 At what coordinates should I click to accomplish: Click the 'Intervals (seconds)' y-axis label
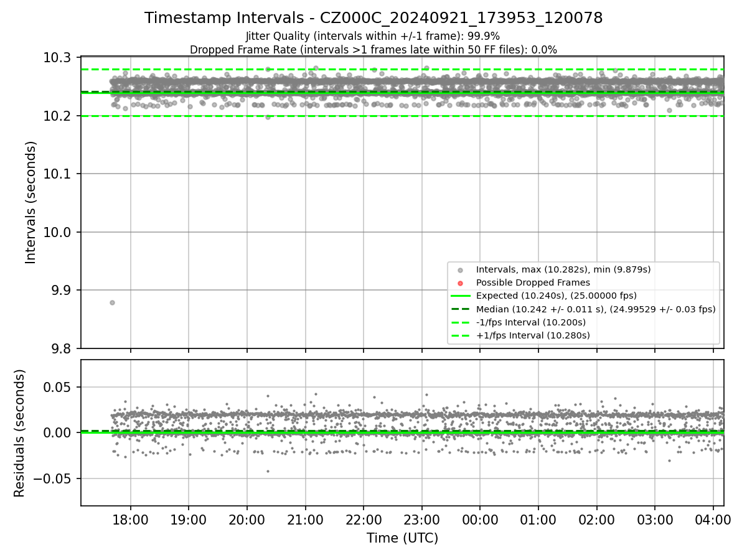coord(31,202)
